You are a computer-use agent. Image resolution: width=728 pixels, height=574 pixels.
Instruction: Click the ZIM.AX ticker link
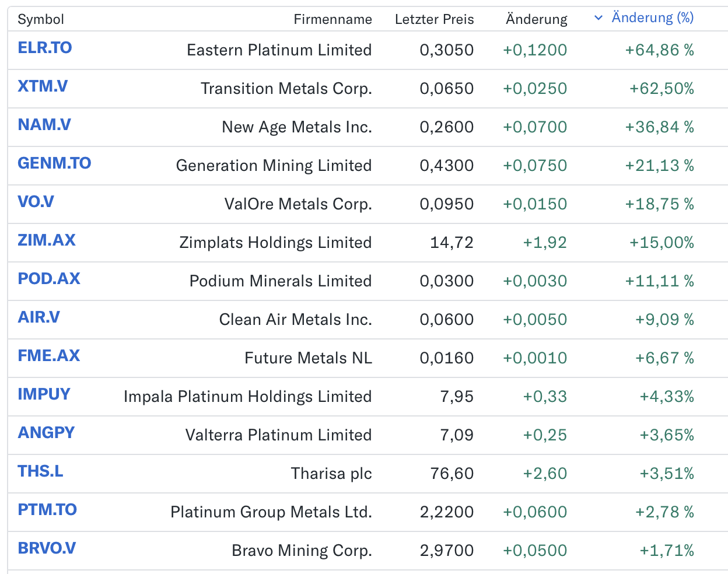(47, 240)
